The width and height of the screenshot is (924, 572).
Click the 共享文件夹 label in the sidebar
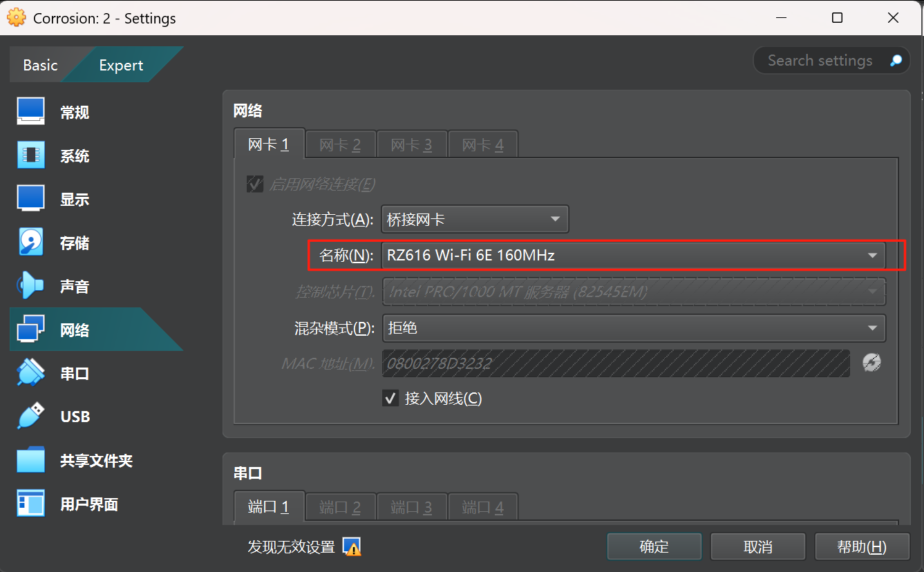coord(96,461)
